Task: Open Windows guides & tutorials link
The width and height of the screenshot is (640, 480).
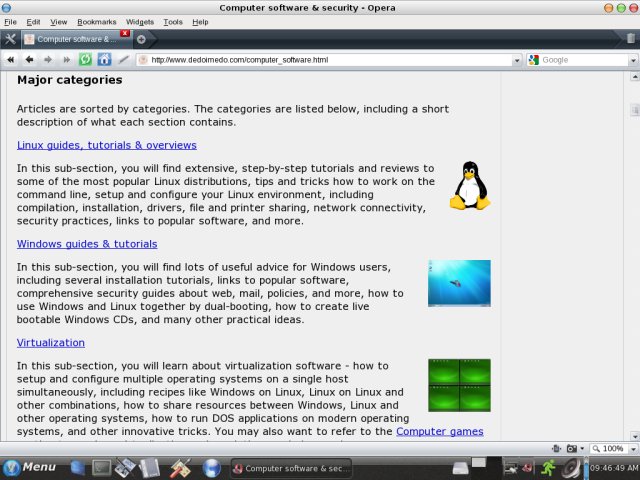Action: point(87,244)
